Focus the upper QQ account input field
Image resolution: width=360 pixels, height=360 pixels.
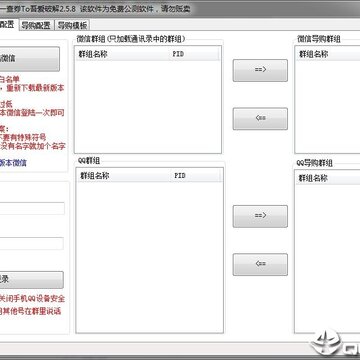pos(32,208)
